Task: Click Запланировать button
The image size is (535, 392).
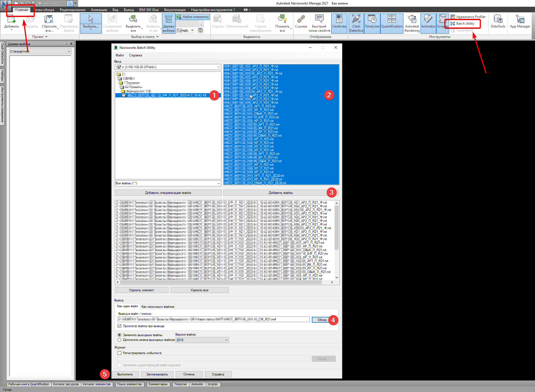Action: point(157,374)
